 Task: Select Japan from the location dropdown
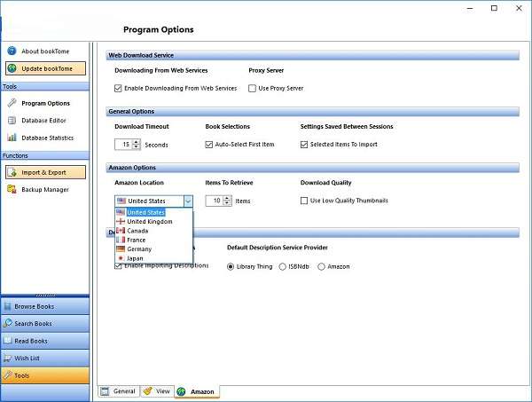(x=154, y=258)
